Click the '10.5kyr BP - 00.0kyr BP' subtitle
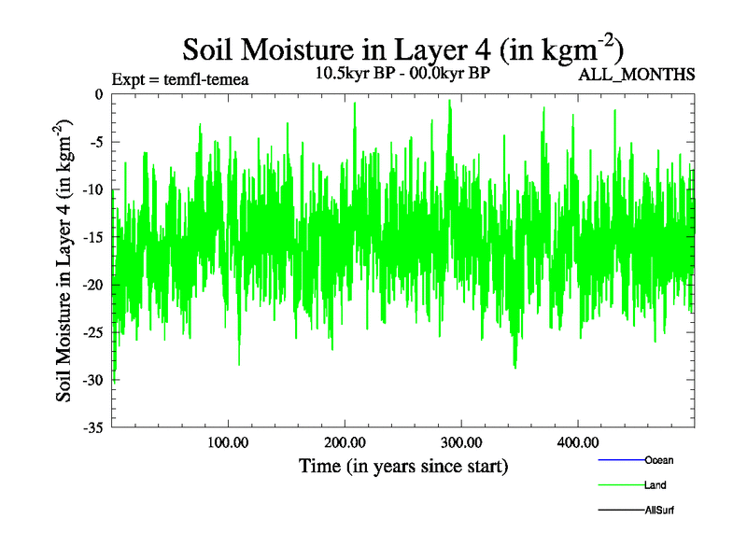Screen dimensions: 747x560 402,73
